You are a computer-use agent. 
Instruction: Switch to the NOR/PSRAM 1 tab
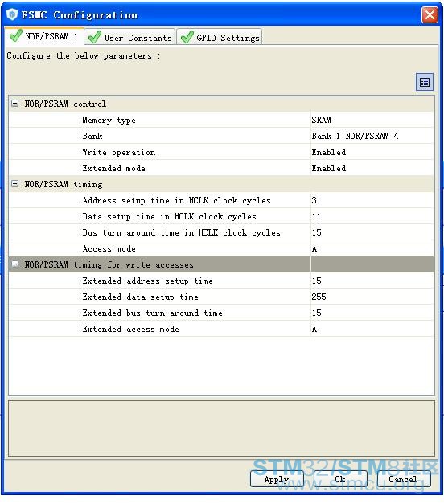click(44, 36)
